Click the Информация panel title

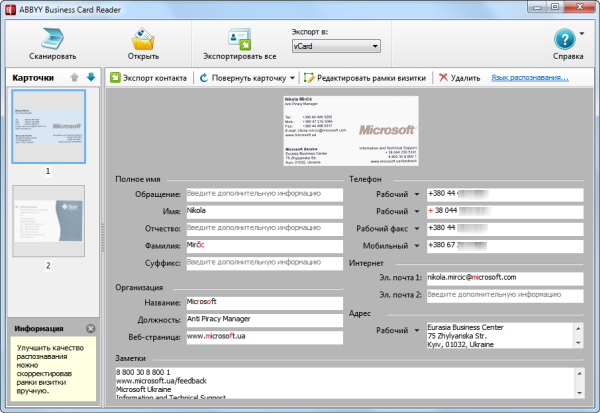click(39, 329)
